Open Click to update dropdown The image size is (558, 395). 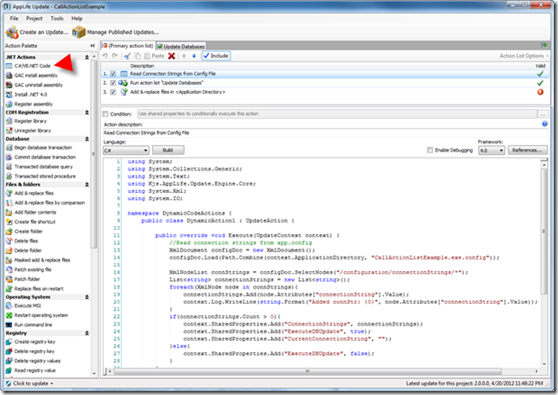30,384
